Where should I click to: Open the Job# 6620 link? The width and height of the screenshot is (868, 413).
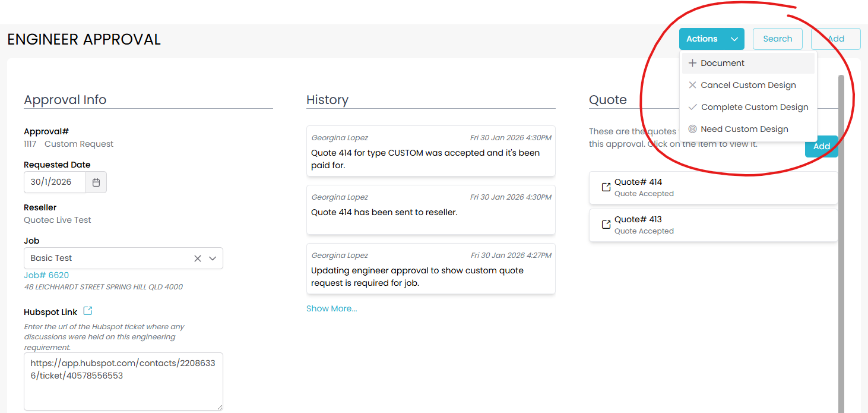(x=46, y=275)
